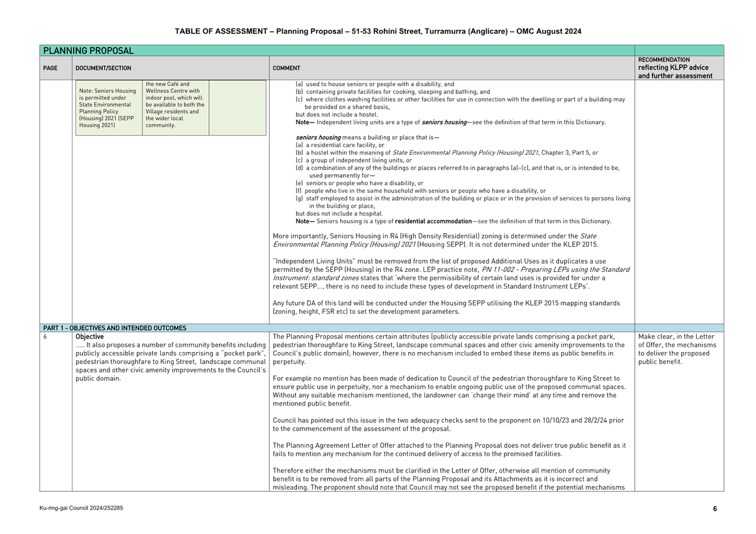
Task: Click "(c) a group of independent living units"
Action: pos(354,160)
